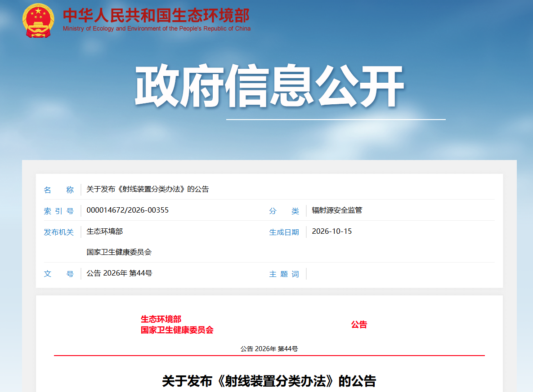
Task: Open the 中华人民共和国生态环境部 site title
Action: pos(157,16)
